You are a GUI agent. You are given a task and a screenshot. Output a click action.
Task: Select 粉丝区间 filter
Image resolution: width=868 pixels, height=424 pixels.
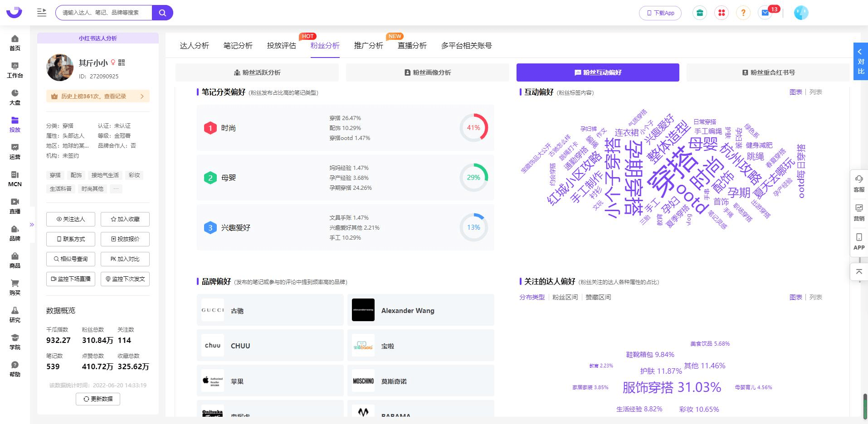(x=565, y=297)
